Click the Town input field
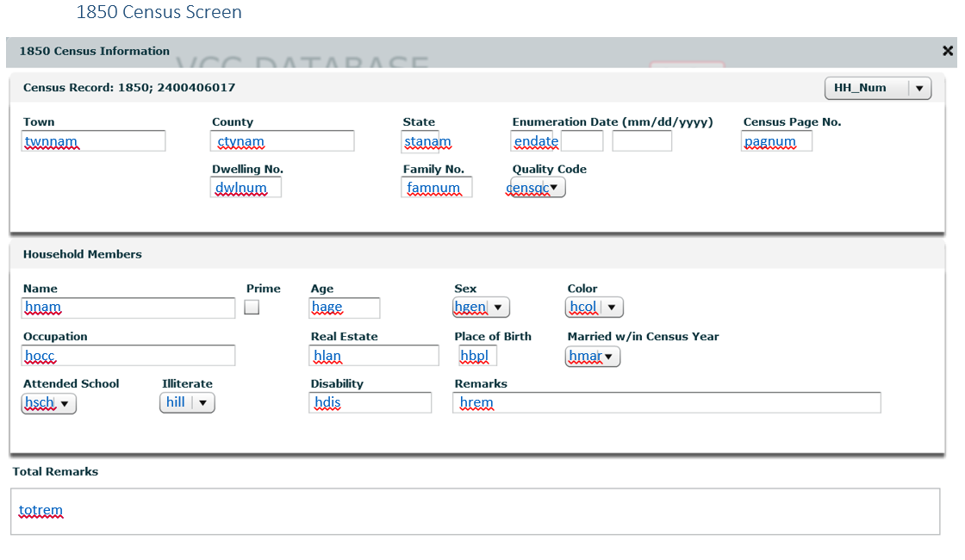The height and width of the screenshot is (560, 965). tap(93, 141)
